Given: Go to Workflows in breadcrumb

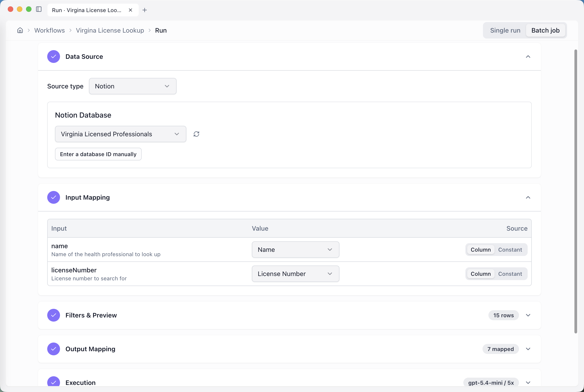Looking at the screenshot, I should [x=50, y=30].
